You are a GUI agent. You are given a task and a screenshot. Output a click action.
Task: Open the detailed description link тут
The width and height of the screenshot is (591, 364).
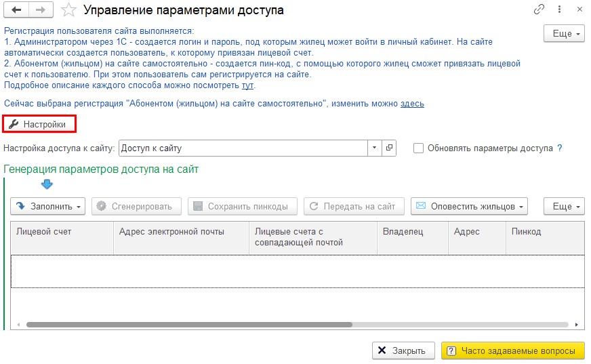pos(247,85)
